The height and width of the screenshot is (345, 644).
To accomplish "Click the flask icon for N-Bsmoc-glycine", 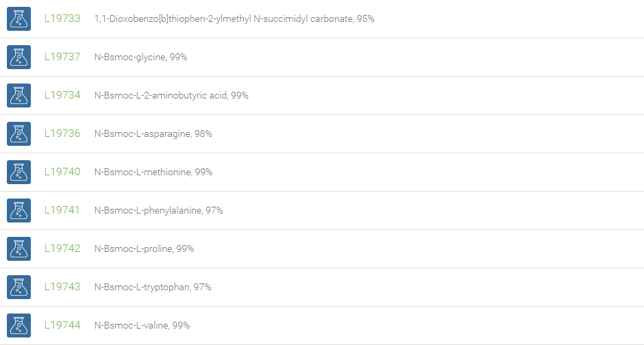I will (x=19, y=57).
